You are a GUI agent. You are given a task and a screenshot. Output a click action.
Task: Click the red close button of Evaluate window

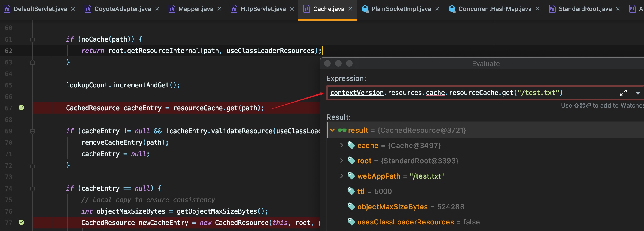(327, 63)
